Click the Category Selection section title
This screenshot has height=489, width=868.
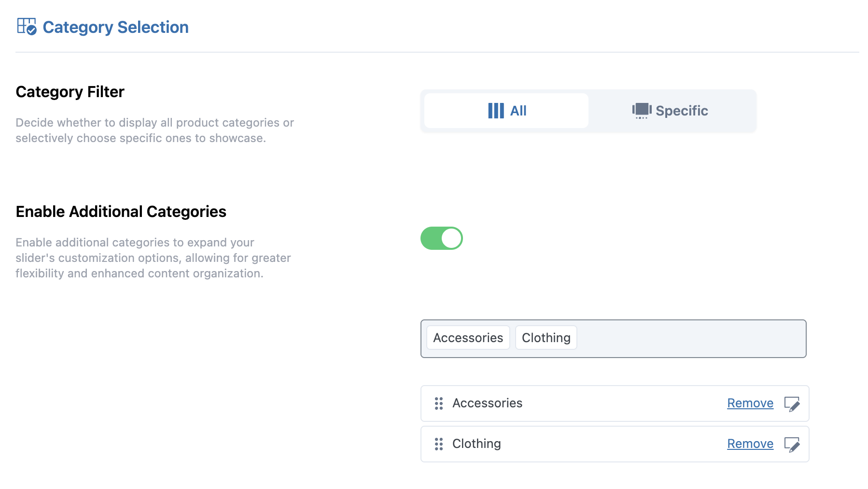115,27
